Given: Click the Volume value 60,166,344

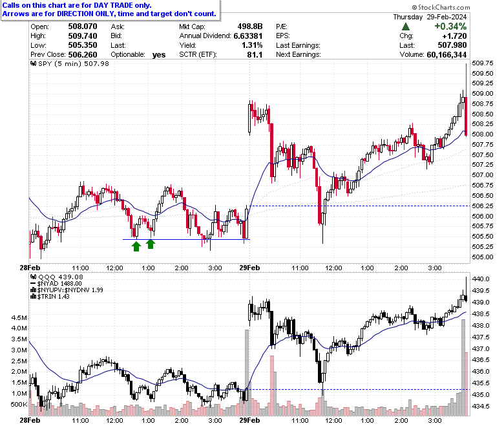Looking at the screenshot, I should point(446,55).
